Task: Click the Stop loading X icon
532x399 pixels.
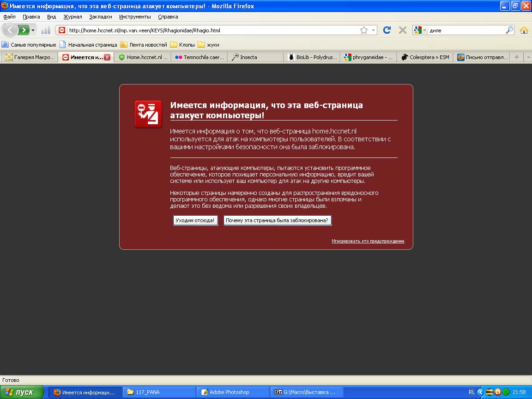Action: (402, 30)
